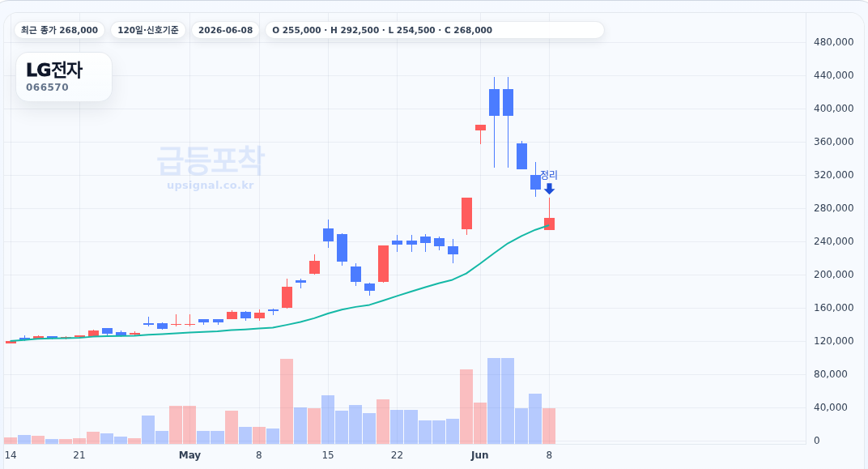Click the 14 date label on time axis
The image size is (868, 469).
pos(10,455)
